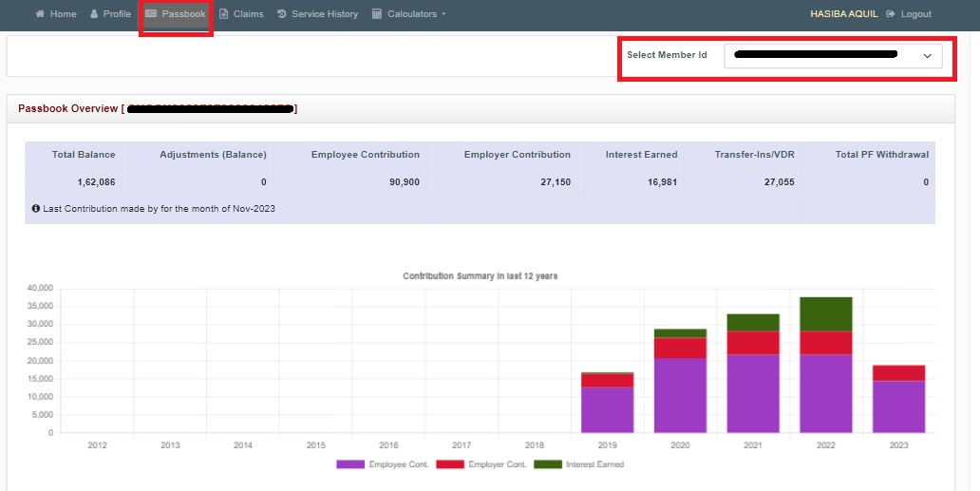Click the Calculators icon
This screenshot has height=491, width=980.
(x=377, y=14)
